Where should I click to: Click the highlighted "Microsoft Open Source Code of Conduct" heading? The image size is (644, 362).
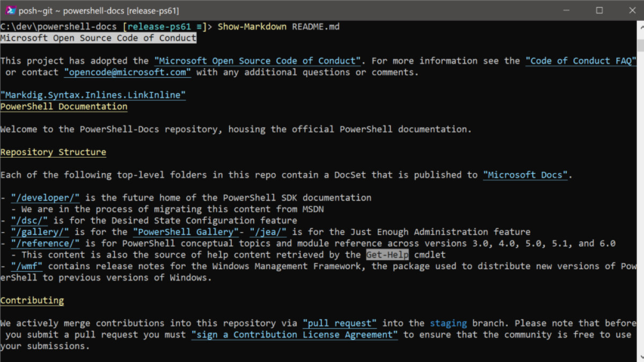click(98, 38)
